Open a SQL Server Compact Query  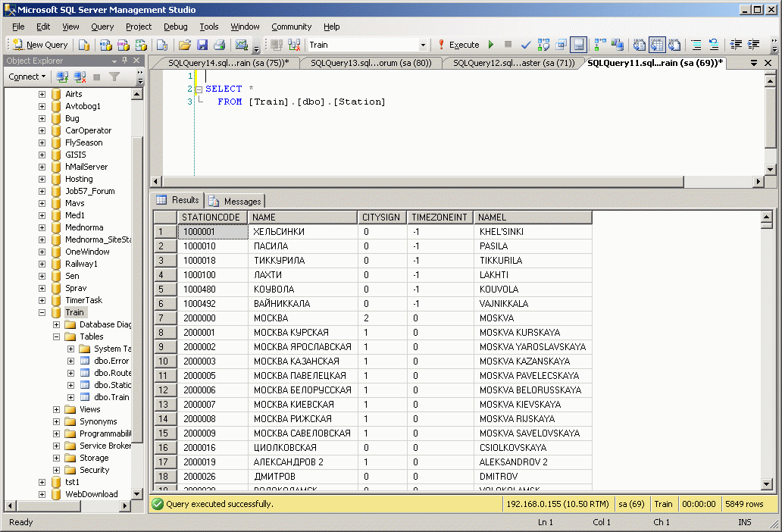[x=162, y=45]
